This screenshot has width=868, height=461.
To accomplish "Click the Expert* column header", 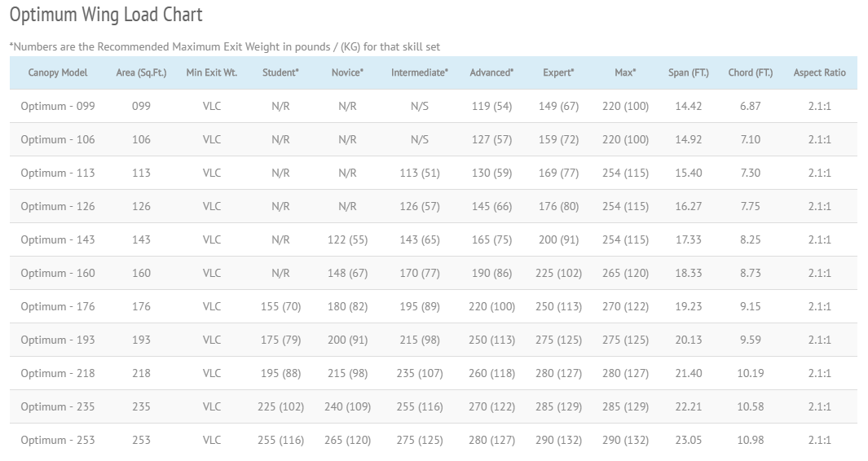I will tap(558, 72).
